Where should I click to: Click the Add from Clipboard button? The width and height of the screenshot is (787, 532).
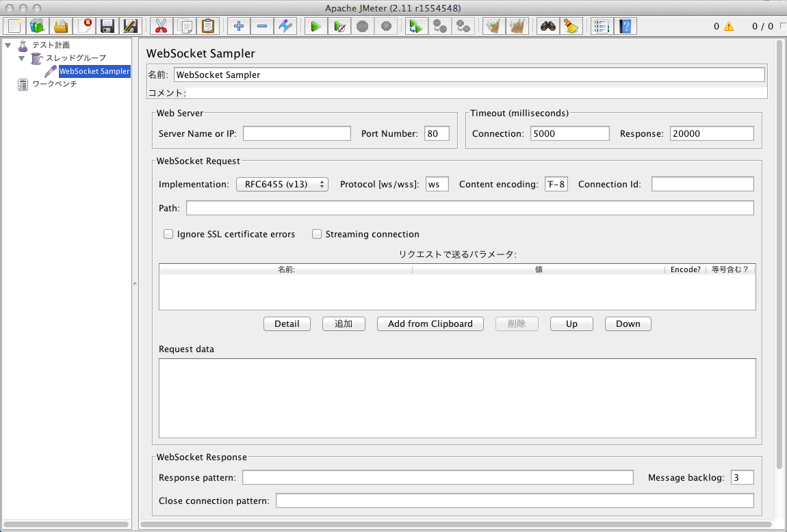[x=430, y=323]
